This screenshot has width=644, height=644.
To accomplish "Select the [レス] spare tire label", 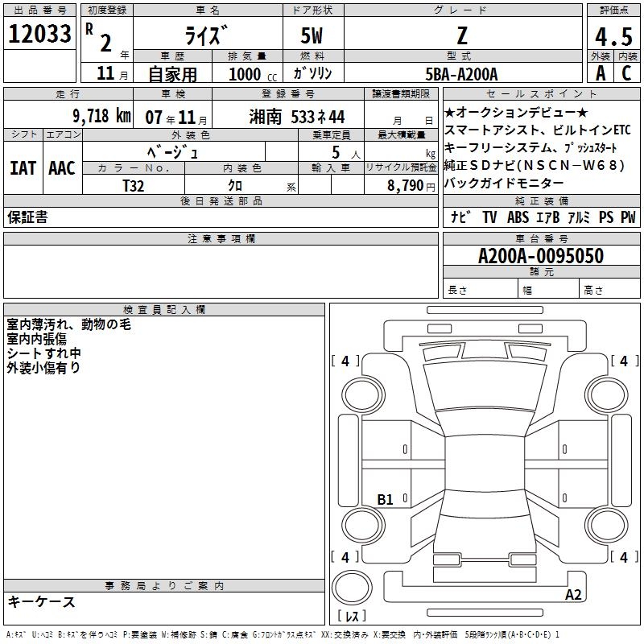I will click(x=352, y=616).
